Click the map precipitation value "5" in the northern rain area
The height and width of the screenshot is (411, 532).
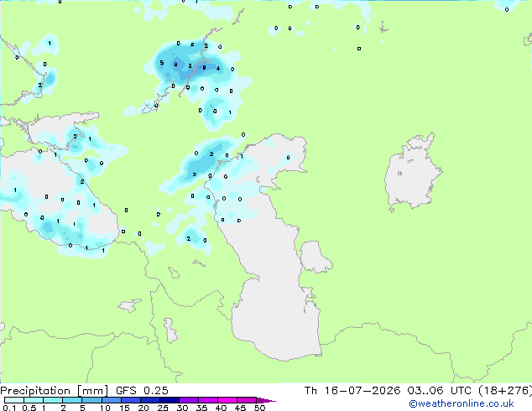[162, 62]
